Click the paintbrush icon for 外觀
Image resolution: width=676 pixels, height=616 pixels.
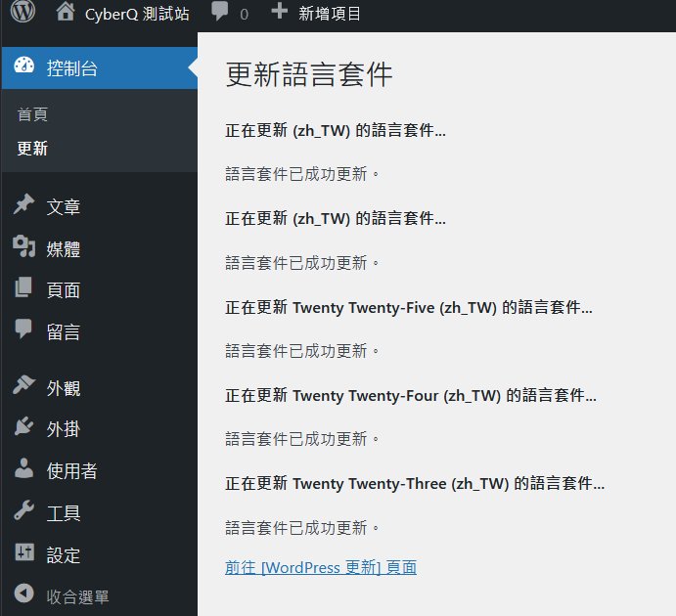click(x=23, y=384)
